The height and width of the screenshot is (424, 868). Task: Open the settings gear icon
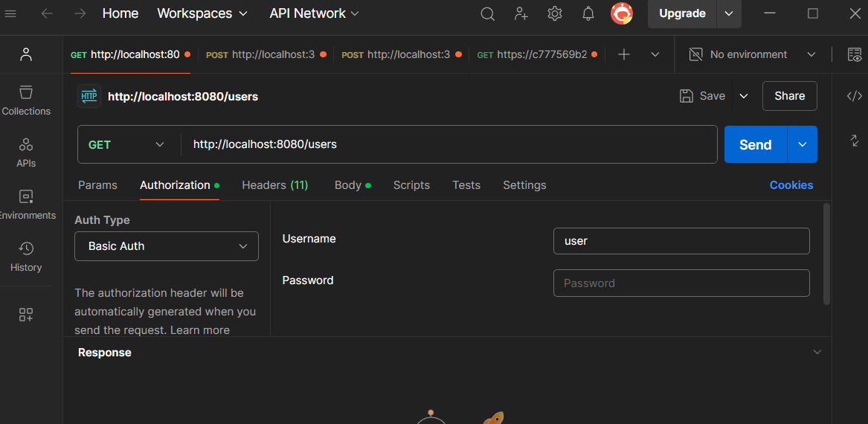(x=555, y=14)
